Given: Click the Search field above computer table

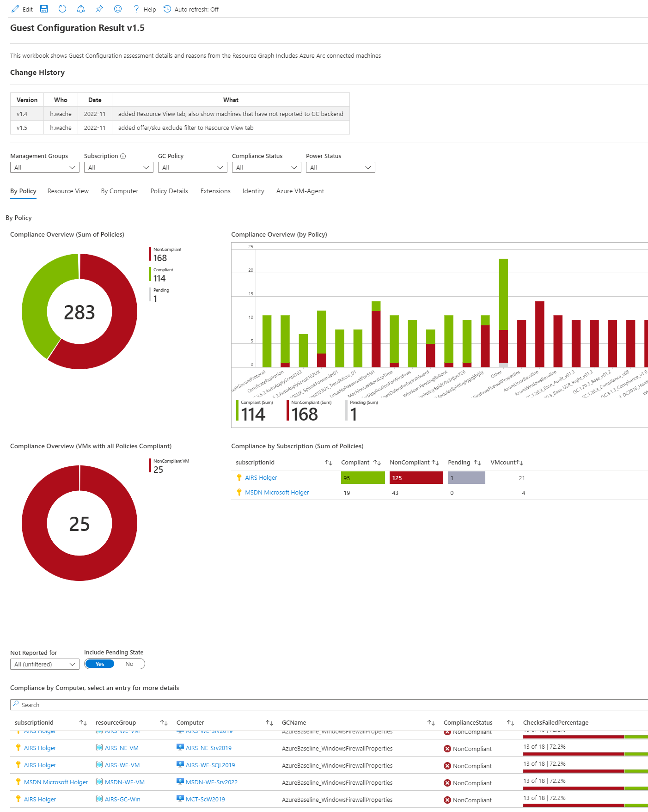Looking at the screenshot, I should coord(329,705).
